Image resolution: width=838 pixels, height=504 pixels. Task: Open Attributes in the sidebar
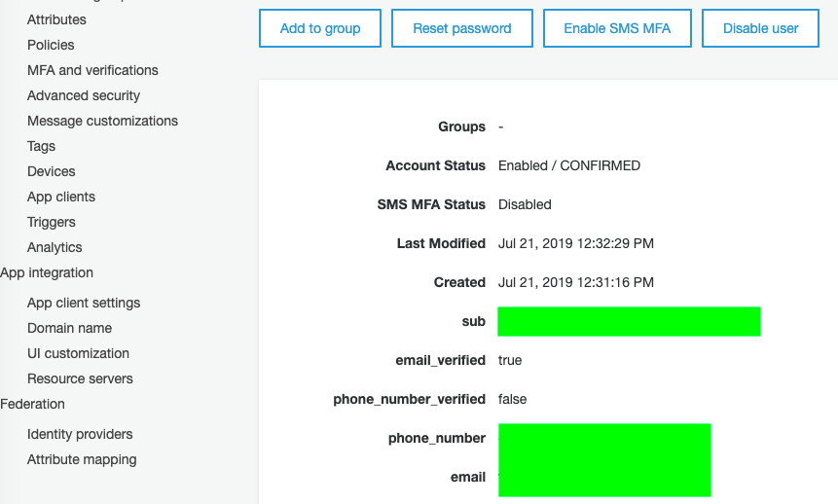(x=56, y=19)
